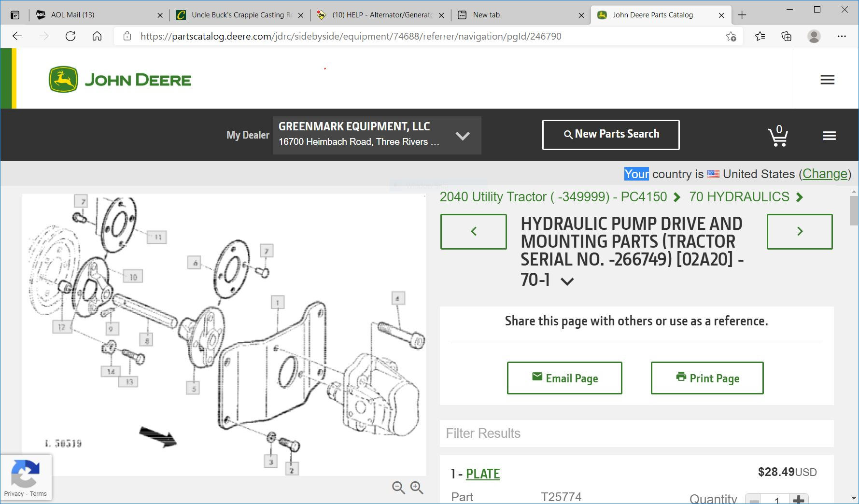Open browser Collections icon
Image resolution: width=859 pixels, height=504 pixels.
[x=787, y=36]
